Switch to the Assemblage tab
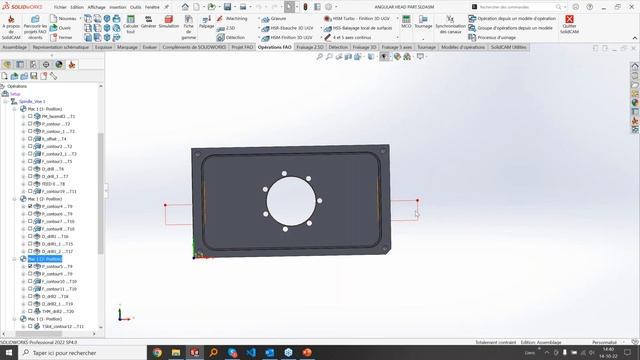Screen dimensions: 640x360 point(14,47)
